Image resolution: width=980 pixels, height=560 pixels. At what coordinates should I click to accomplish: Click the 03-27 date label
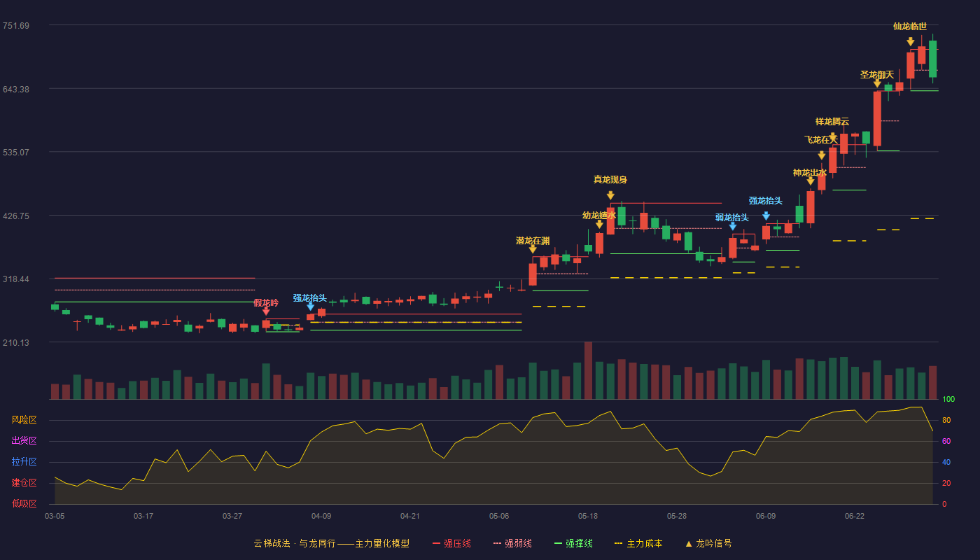232,516
